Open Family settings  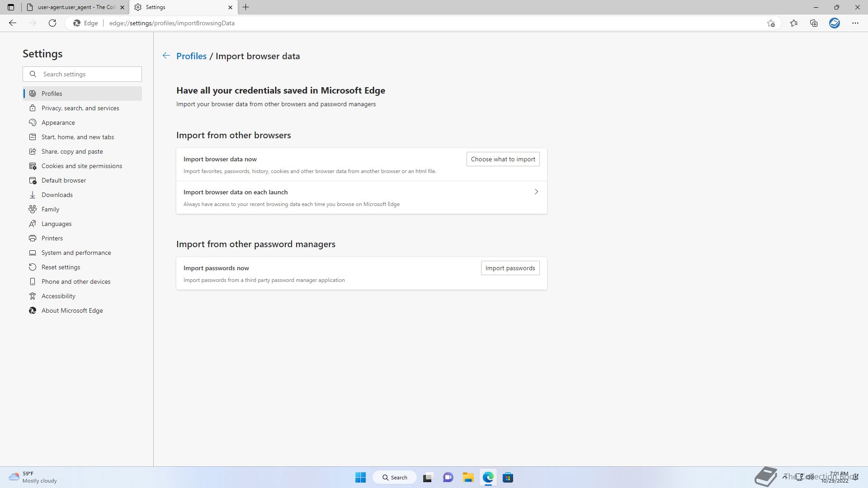[x=82, y=209]
